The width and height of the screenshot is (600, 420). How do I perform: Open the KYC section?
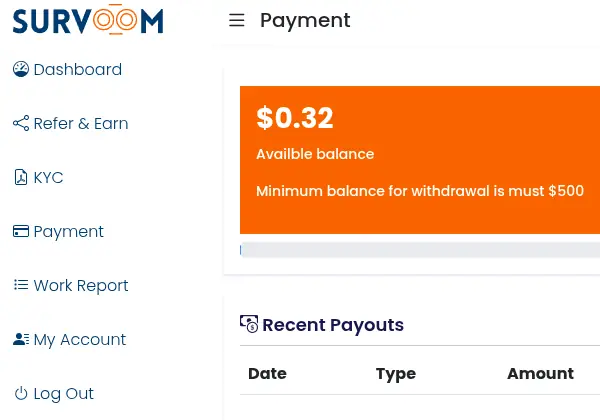pyautogui.click(x=48, y=177)
